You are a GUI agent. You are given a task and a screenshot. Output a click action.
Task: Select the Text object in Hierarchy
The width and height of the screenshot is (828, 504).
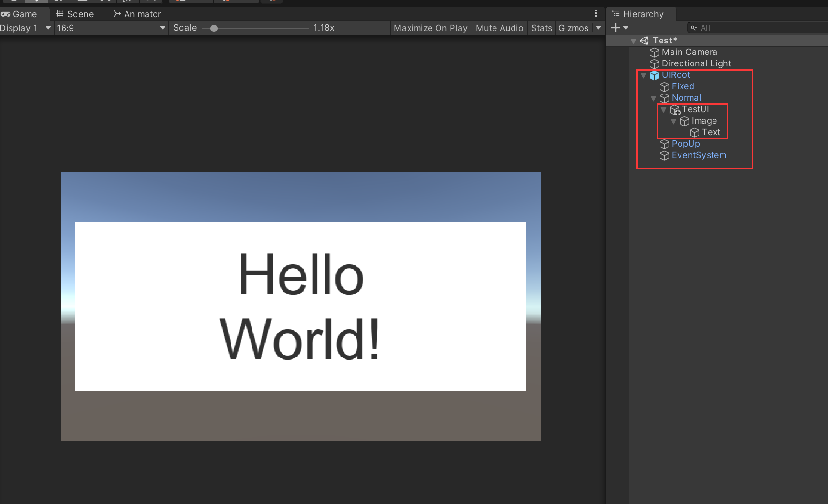pos(711,132)
